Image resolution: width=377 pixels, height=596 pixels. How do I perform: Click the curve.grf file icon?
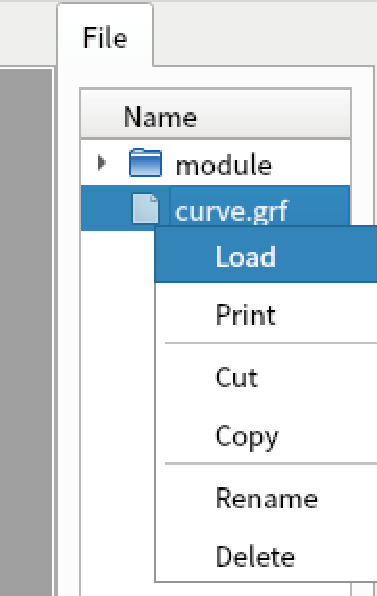(x=145, y=208)
